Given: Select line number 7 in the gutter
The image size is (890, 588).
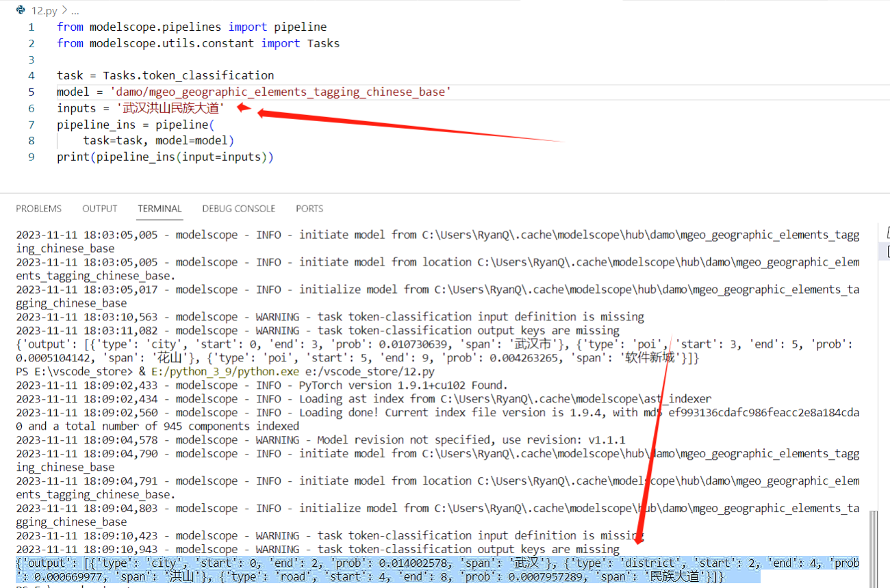Looking at the screenshot, I should [x=31, y=125].
